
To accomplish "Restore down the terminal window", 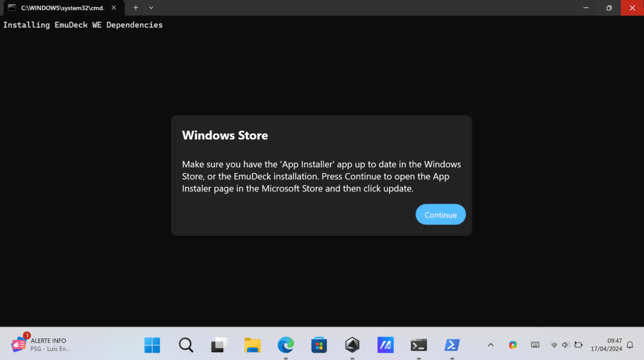I will (x=608, y=8).
